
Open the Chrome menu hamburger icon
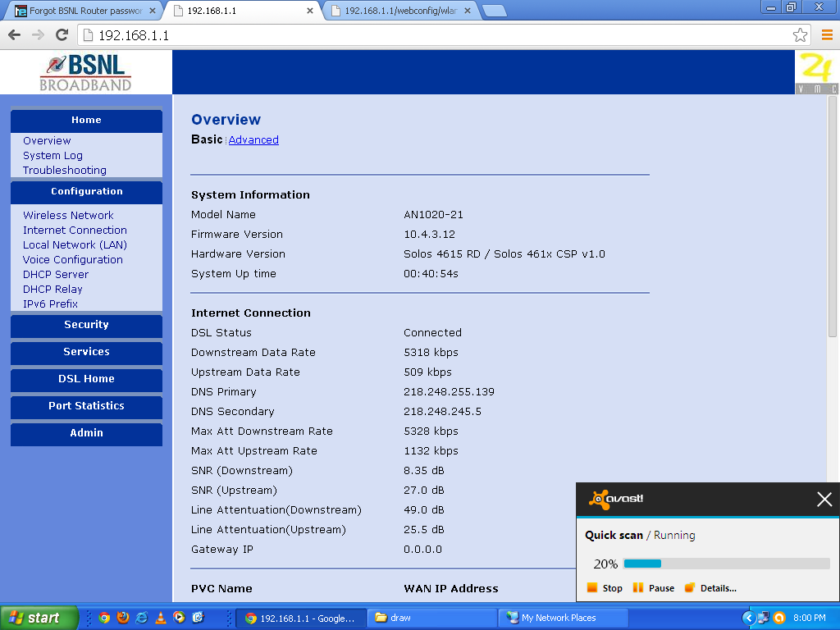pos(827,34)
